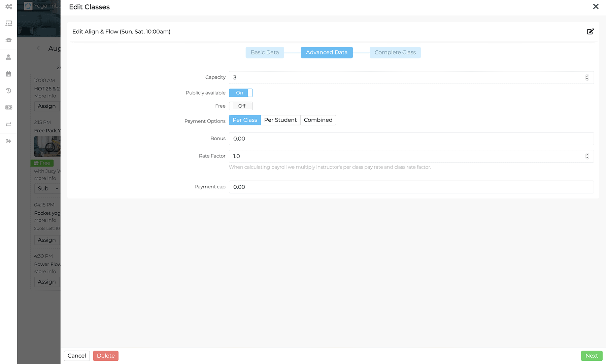606x364 pixels.
Task: Focus the Capacity input field
Action: [411, 77]
